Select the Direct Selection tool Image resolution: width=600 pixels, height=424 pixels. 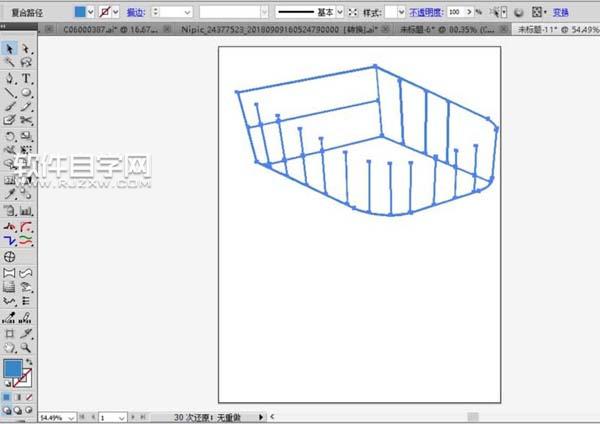26,48
